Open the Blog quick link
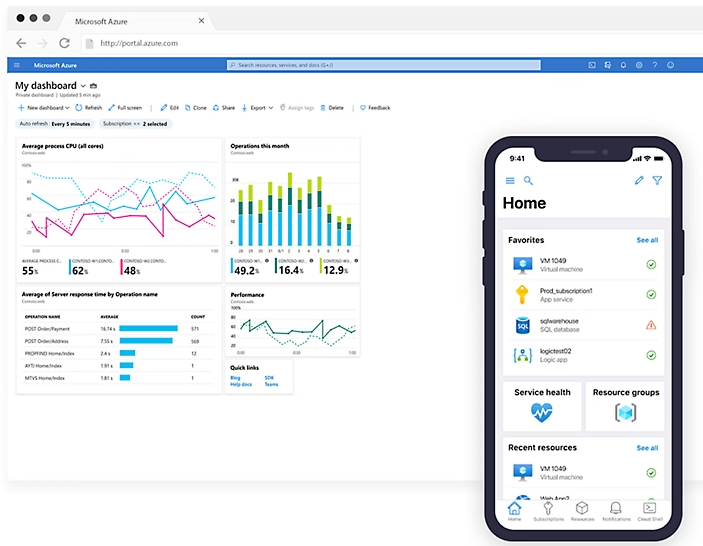 coord(235,378)
